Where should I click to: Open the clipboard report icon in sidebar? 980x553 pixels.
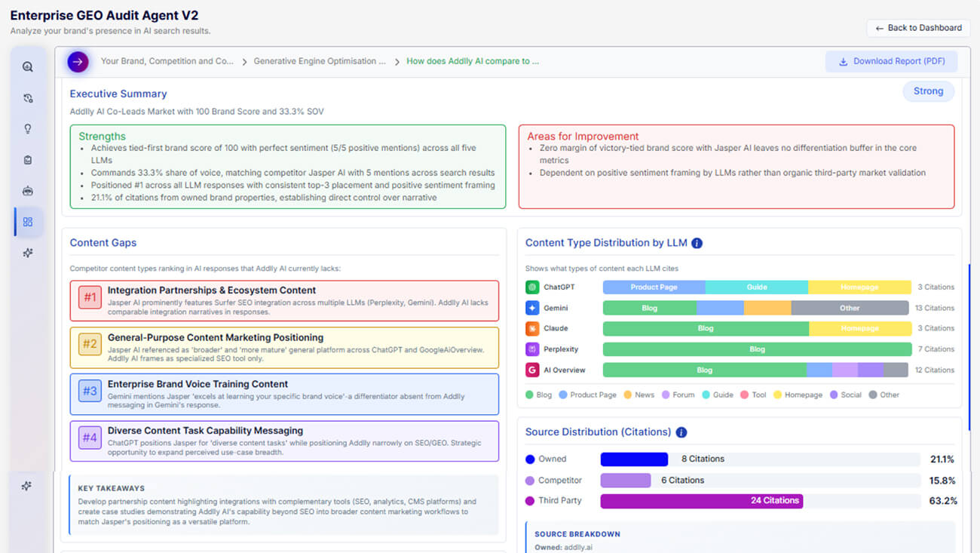[28, 160]
